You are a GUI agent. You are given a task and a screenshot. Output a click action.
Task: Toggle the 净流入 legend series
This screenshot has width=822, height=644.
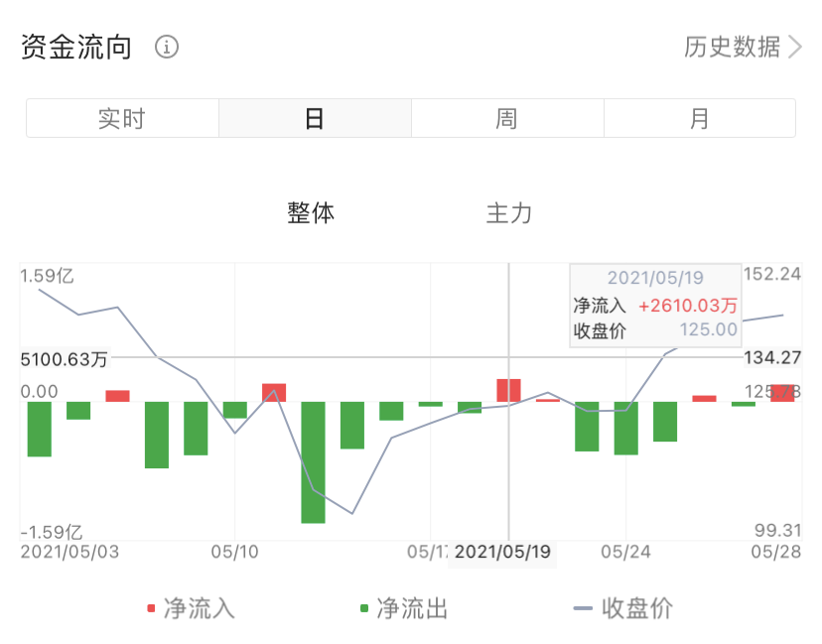coord(199,607)
